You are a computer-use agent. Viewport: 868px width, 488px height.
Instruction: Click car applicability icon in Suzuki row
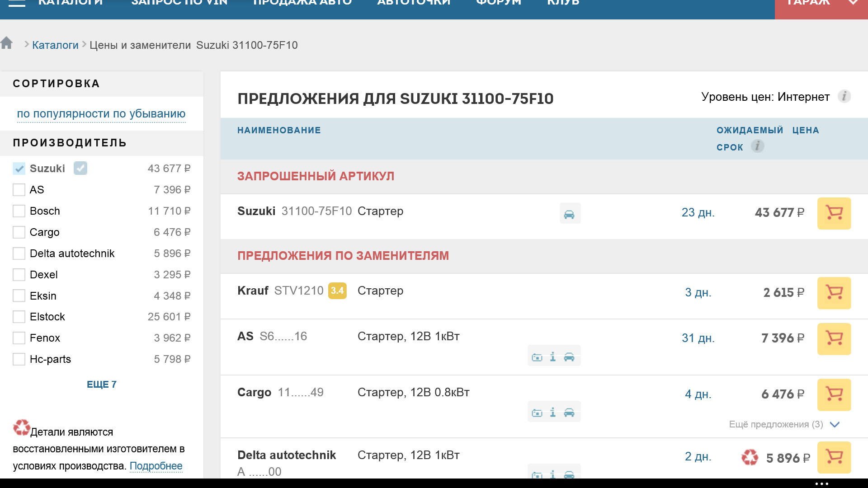(570, 214)
